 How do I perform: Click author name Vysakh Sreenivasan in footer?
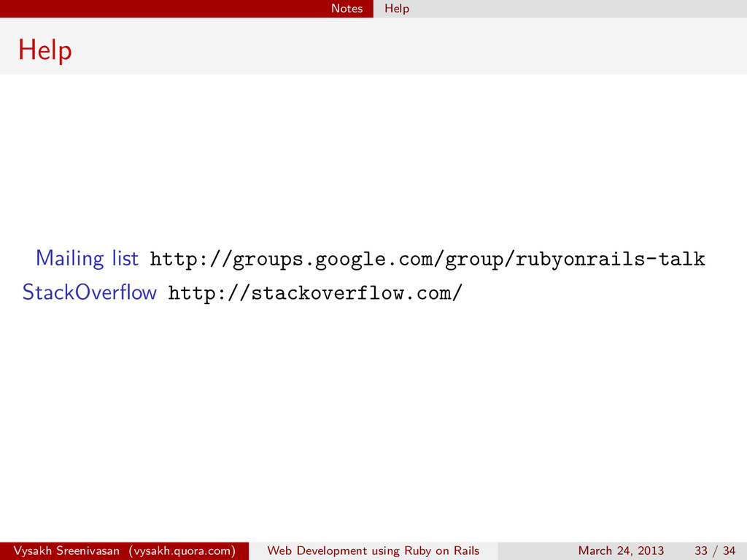(x=66, y=551)
